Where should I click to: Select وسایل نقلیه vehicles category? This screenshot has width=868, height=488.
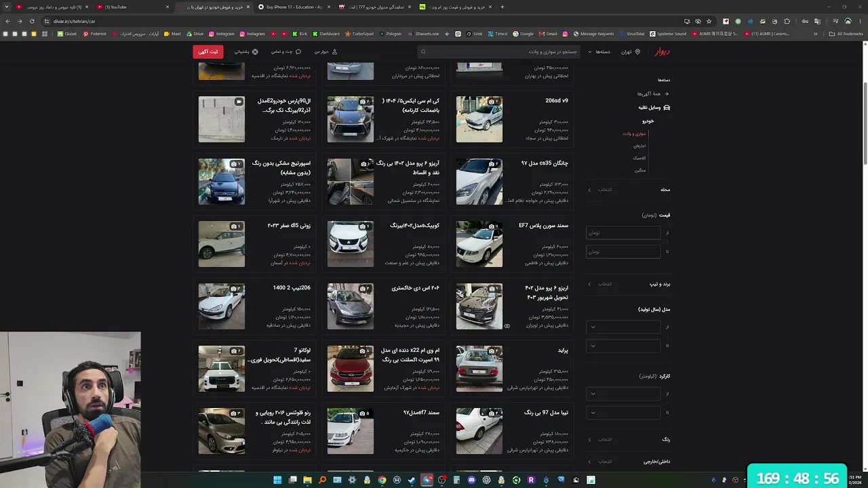pos(654,107)
